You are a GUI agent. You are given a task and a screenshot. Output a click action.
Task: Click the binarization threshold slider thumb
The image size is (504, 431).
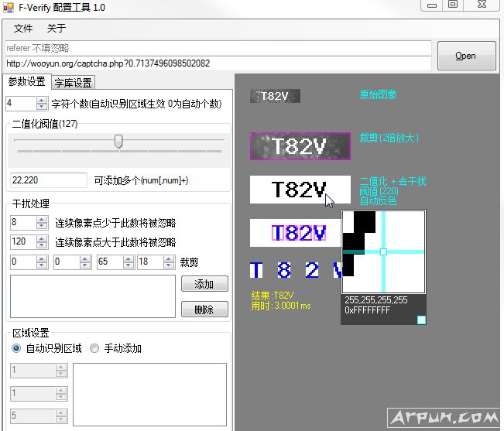click(118, 141)
